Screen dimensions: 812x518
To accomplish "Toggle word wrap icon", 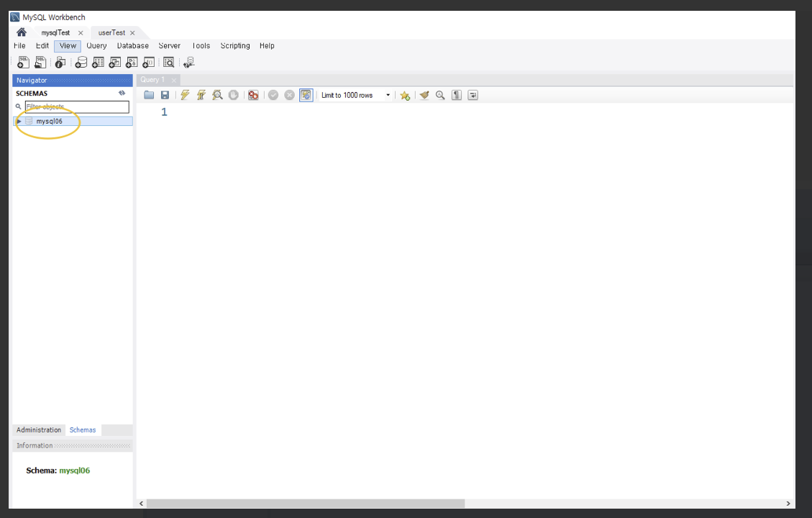I will coord(473,95).
